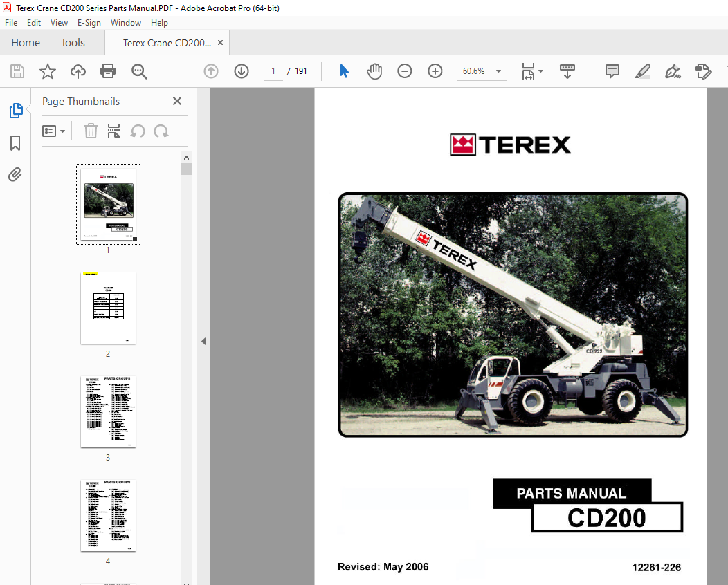Open Page Thumbnails sidebar icon

tap(15, 111)
